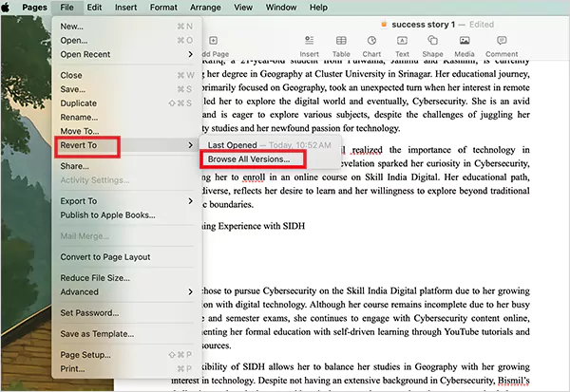The width and height of the screenshot is (570, 392).
Task: Expand the Export To submenu
Action: click(126, 201)
